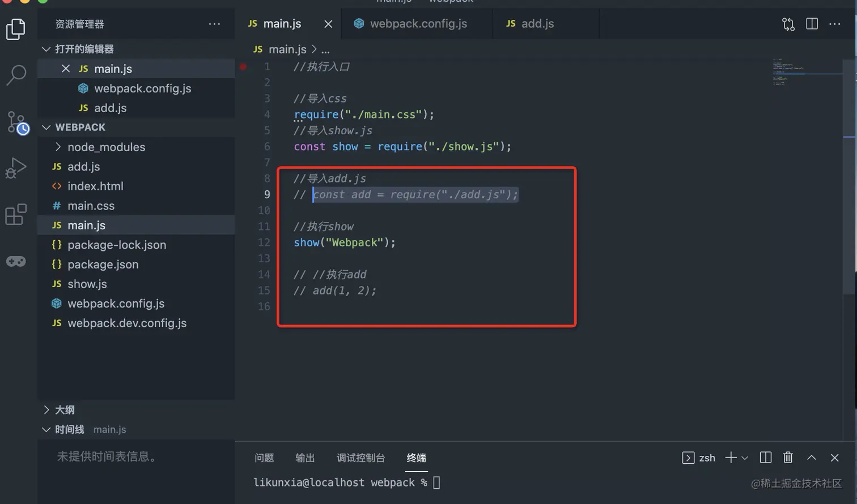Open webpack.dev.config.js in the file tree
This screenshot has width=857, height=504.
point(136,323)
